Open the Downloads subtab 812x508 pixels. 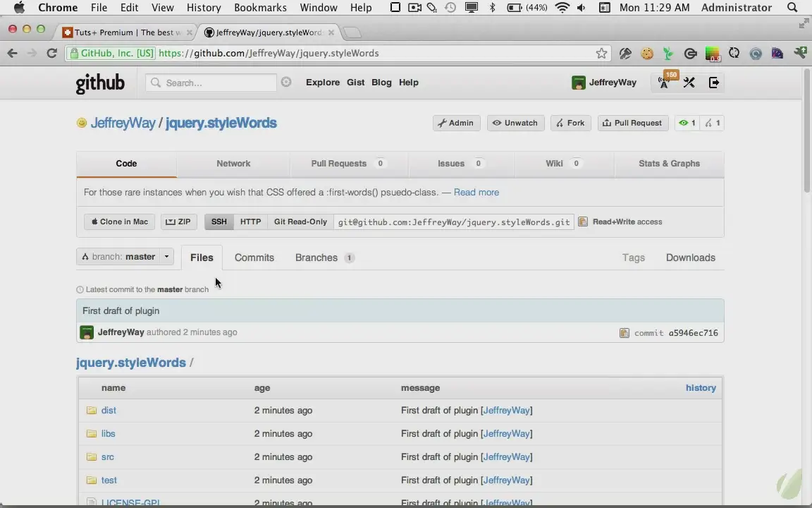690,258
